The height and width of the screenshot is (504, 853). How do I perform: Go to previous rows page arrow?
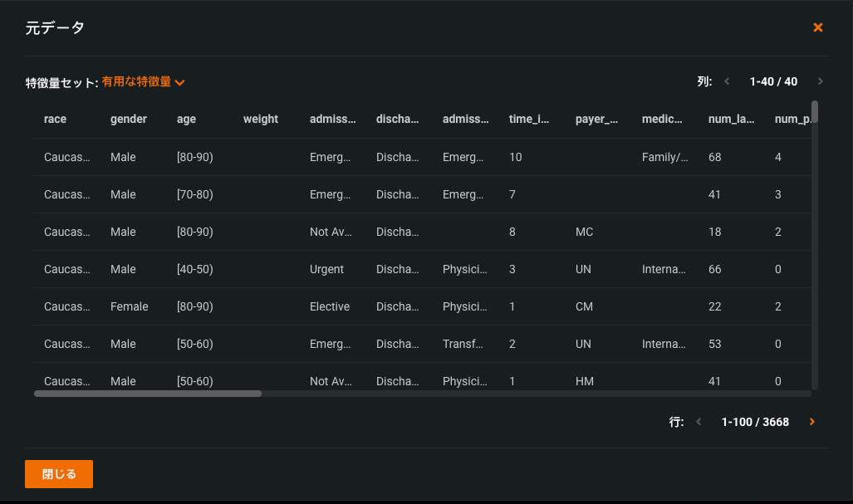click(x=699, y=422)
